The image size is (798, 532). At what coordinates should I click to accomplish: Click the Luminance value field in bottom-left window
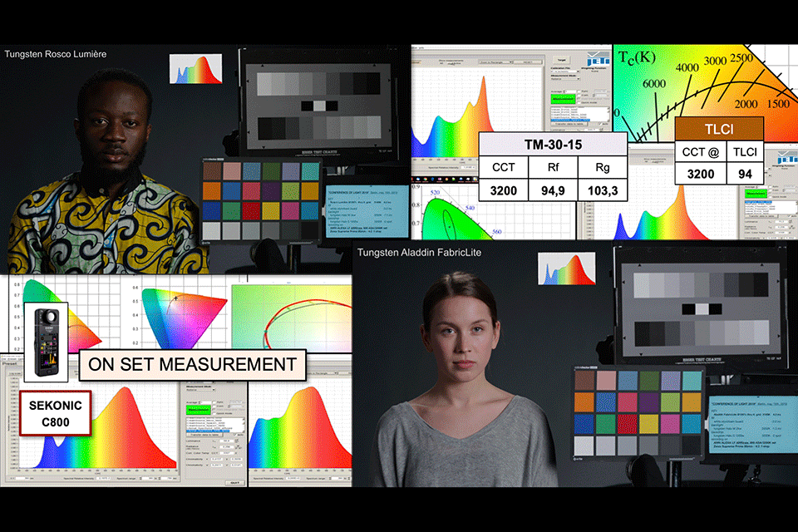[227, 441]
